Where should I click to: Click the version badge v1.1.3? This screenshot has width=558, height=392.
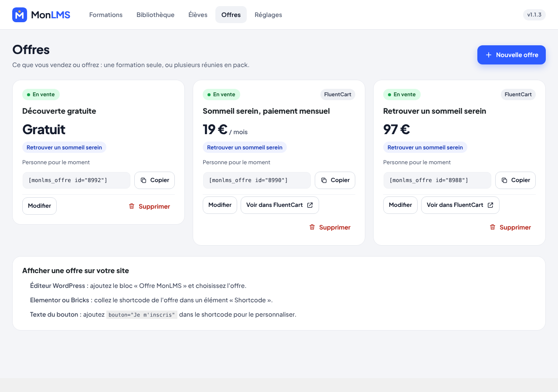534,15
